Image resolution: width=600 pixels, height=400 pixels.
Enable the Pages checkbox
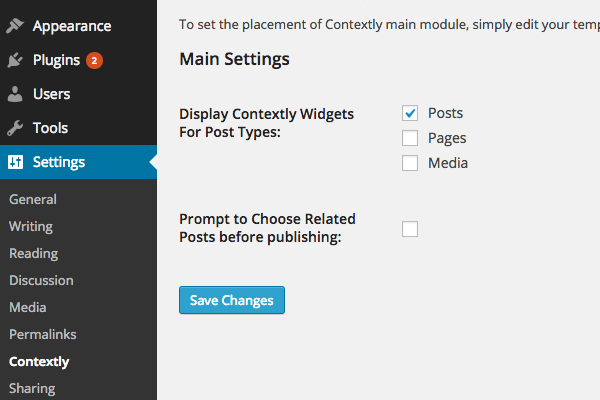tap(410, 138)
